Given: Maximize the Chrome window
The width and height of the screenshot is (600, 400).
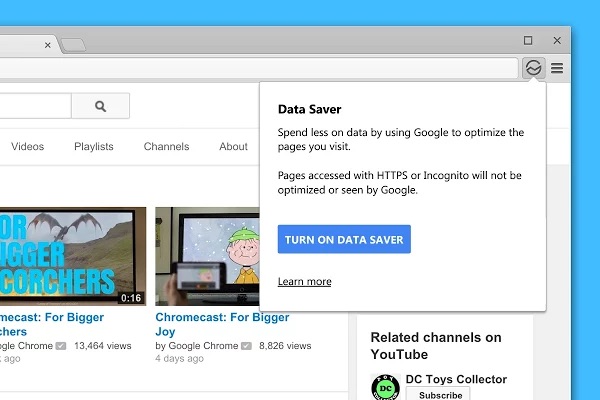Looking at the screenshot, I should (x=528, y=40).
